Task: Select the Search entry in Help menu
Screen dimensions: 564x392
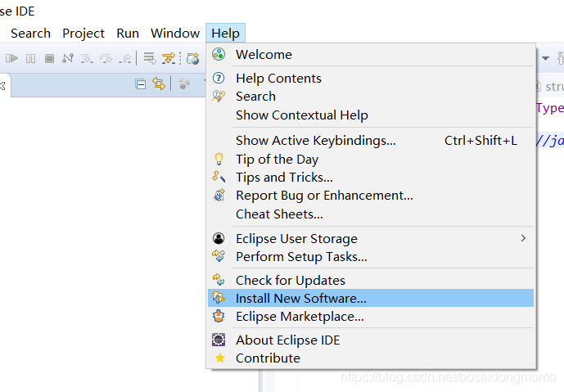Action: [371, 97]
